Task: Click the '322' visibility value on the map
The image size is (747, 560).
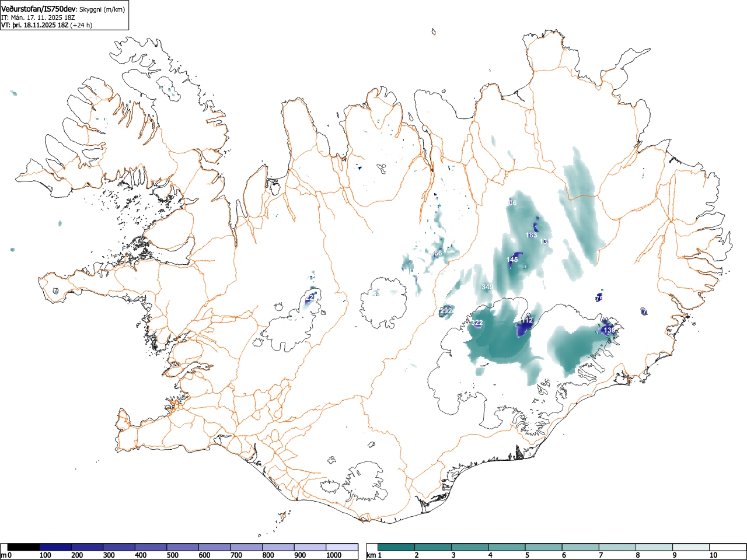Action: (x=477, y=323)
